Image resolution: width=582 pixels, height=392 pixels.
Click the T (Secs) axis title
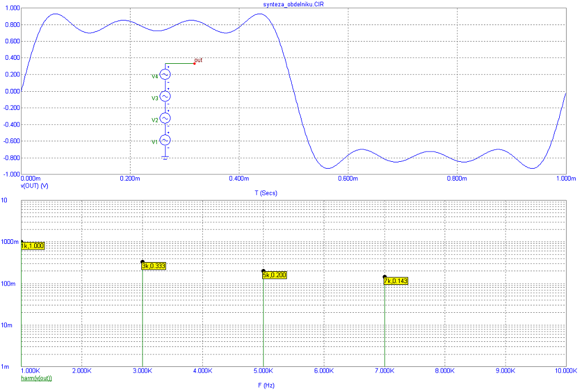266,193
